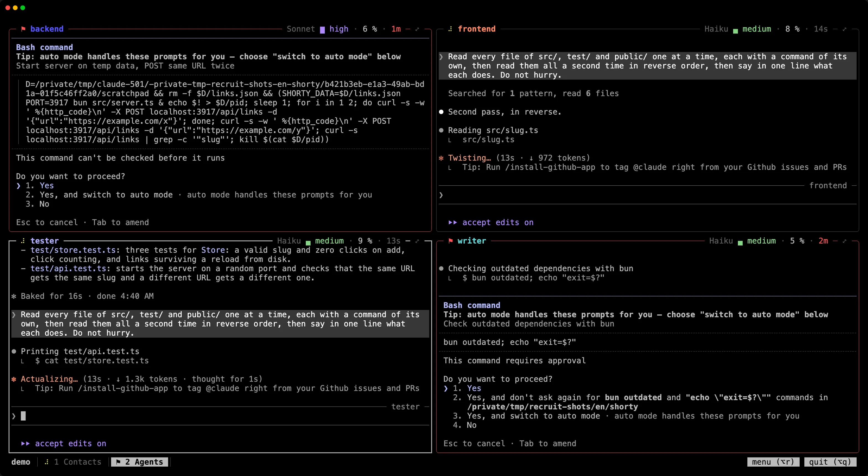Select the frontend pane title

point(476,29)
